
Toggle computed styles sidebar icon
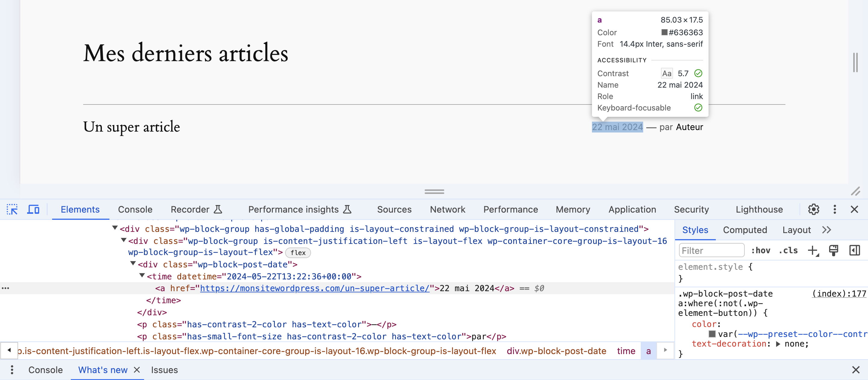854,251
